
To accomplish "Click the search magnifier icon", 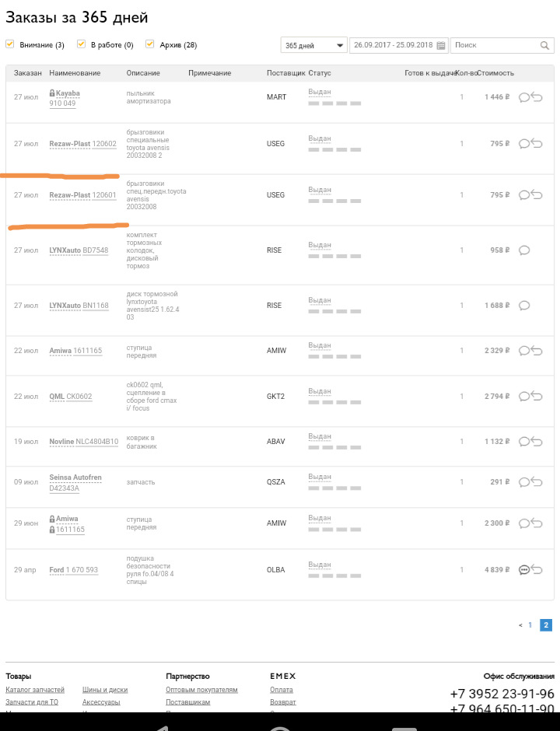I will pos(546,46).
